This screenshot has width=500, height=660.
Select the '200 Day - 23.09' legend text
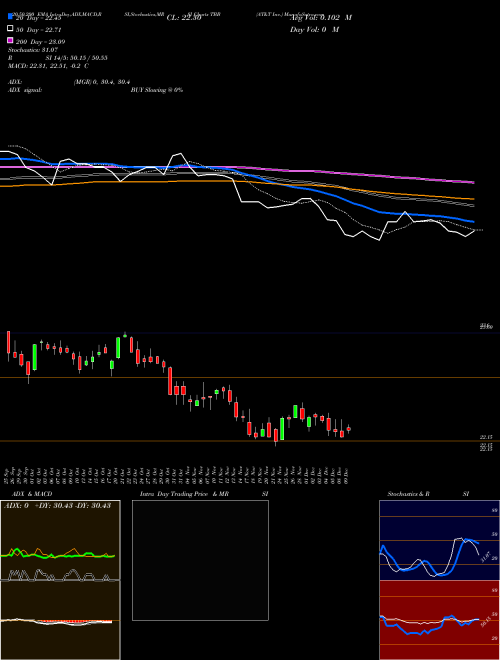40,42
